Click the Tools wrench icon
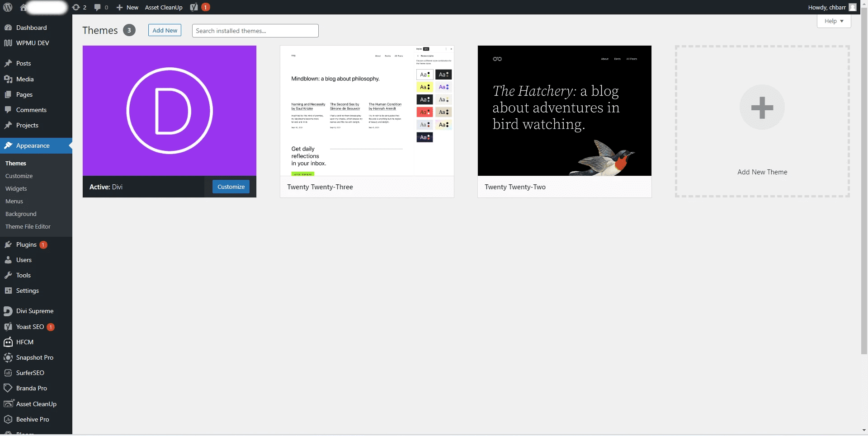Screen dimensions: 868x436 tap(8, 275)
